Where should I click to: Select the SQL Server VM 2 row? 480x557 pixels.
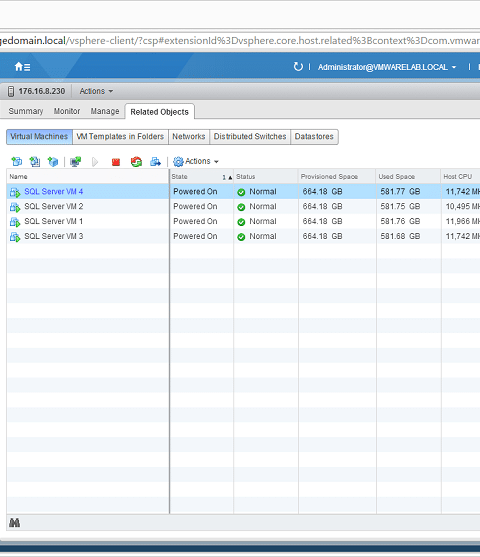tap(243, 206)
